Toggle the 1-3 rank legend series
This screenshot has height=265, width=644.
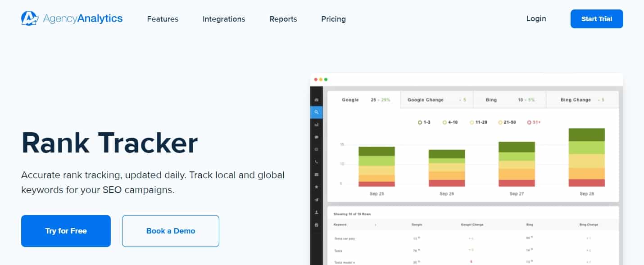pyautogui.click(x=424, y=122)
